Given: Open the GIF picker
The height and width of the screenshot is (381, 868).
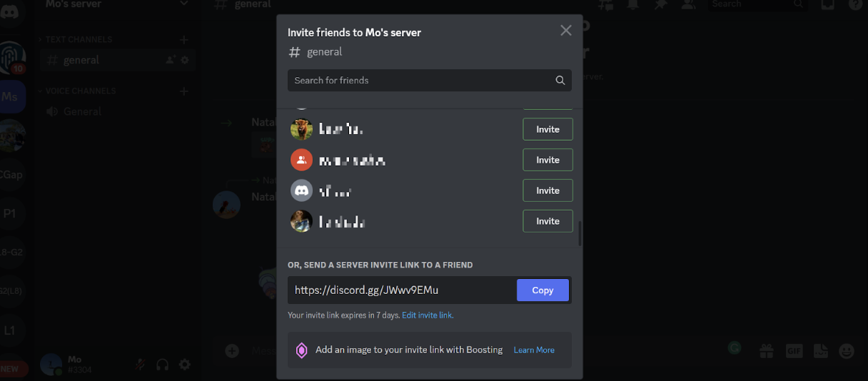Looking at the screenshot, I should click(794, 350).
